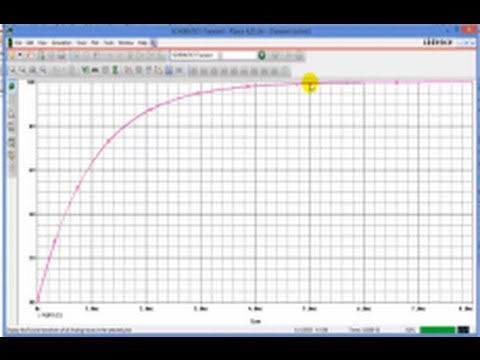This screenshot has width=480, height=360.
Task: Click the green checkmark-style toolbar icon
Action: [x=85, y=70]
